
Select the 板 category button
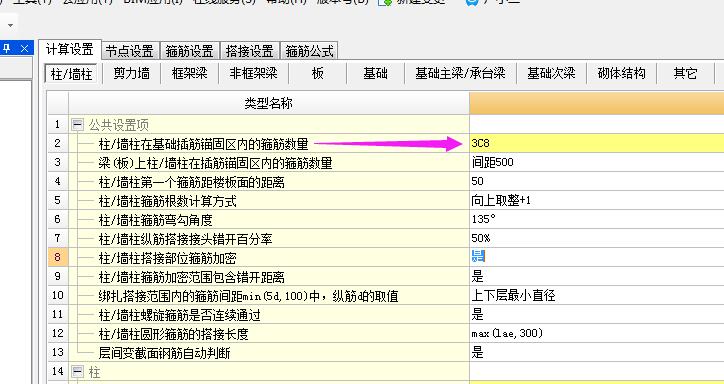tap(318, 73)
